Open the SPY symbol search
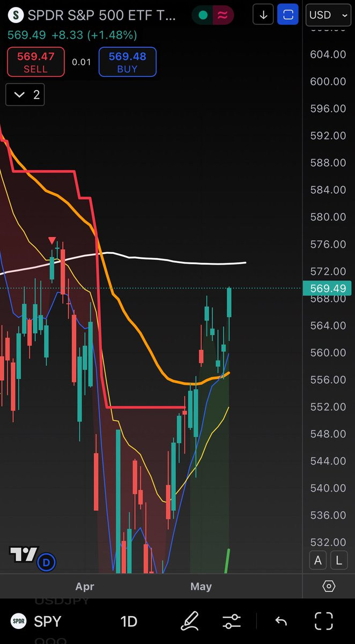Screen dimensions: 355x644 pyautogui.click(x=48, y=621)
